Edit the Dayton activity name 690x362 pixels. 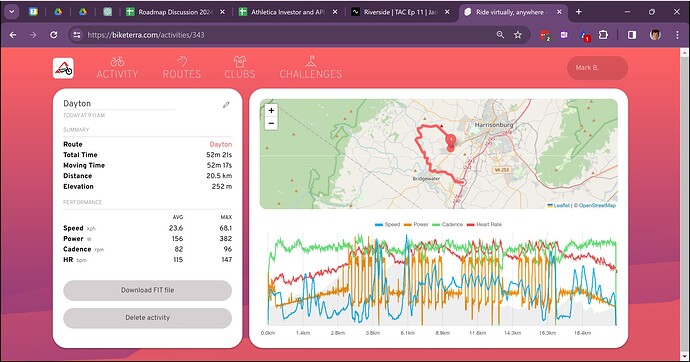[x=226, y=105]
